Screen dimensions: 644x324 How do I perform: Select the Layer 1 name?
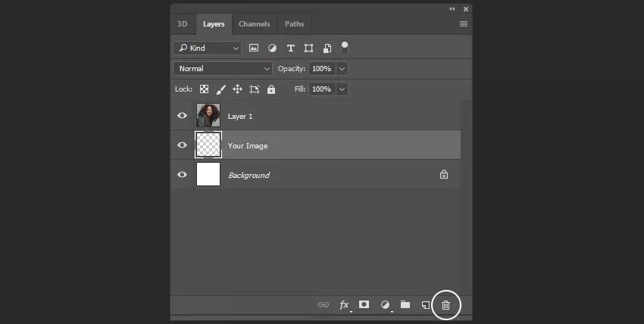coord(240,117)
